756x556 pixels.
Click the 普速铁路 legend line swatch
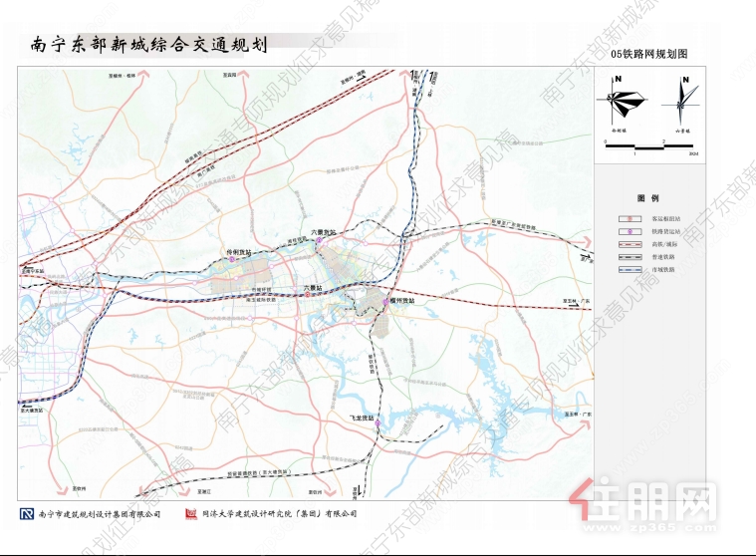point(630,257)
